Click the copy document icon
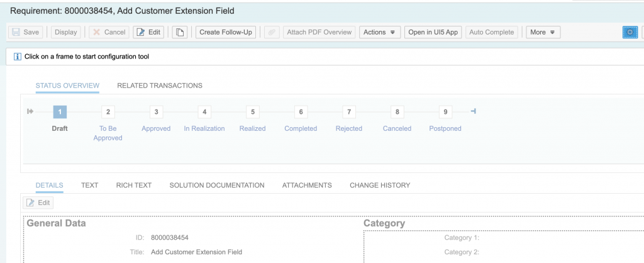 [x=179, y=32]
